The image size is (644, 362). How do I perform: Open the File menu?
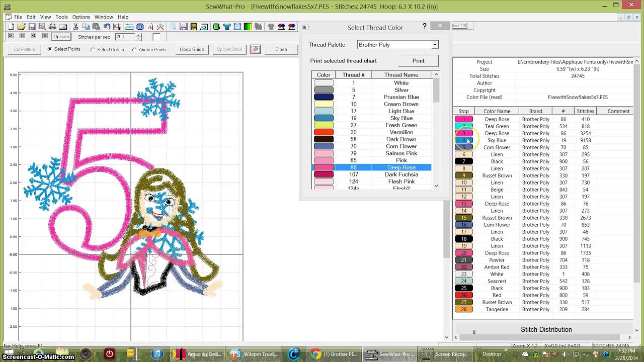(x=18, y=17)
